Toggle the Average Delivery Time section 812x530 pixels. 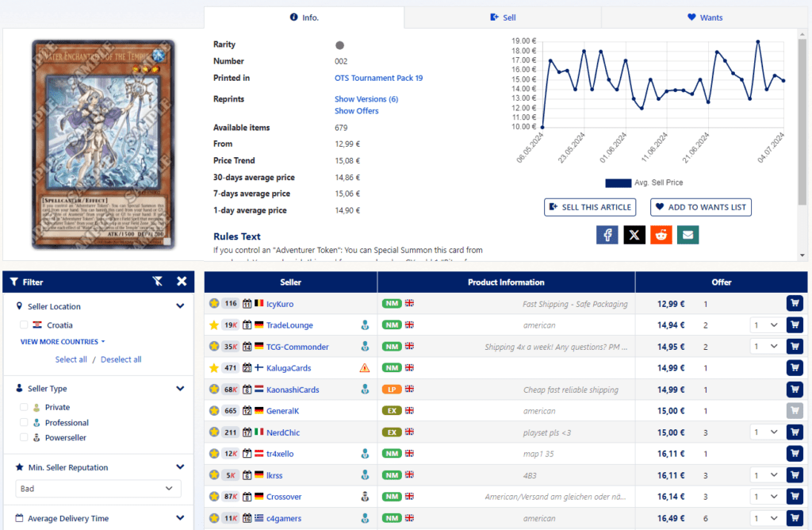click(180, 517)
